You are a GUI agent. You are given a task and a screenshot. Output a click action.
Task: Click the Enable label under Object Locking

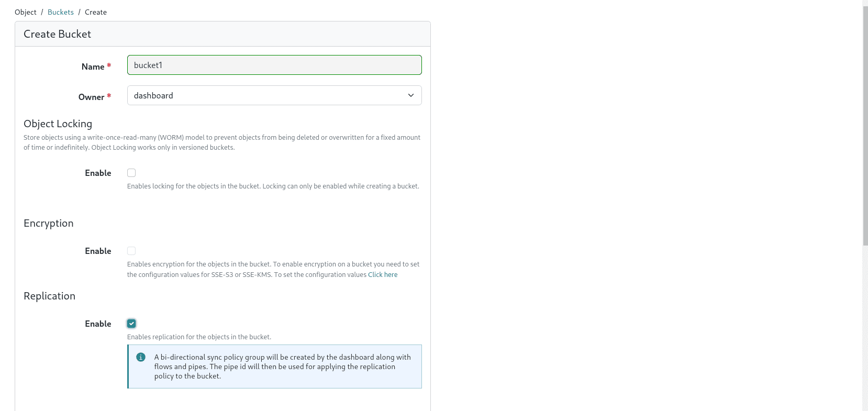point(98,173)
